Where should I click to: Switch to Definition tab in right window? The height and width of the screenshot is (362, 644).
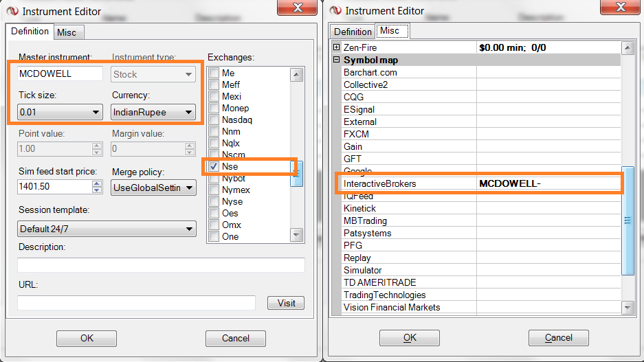click(353, 32)
